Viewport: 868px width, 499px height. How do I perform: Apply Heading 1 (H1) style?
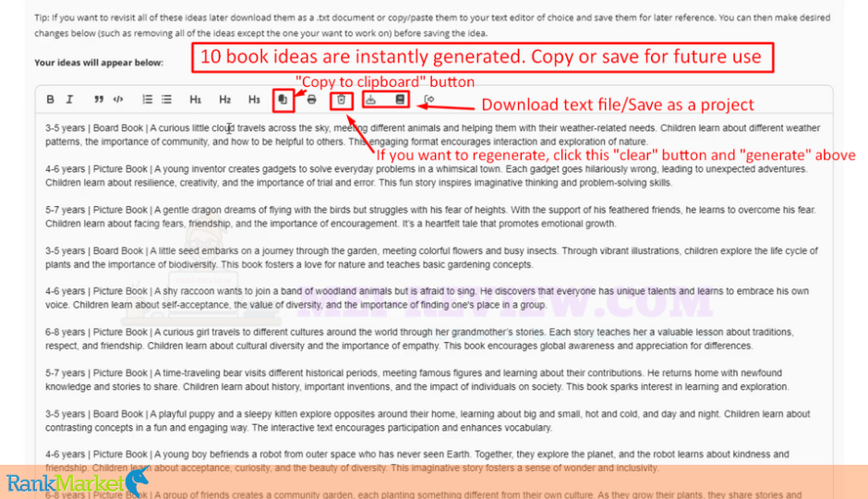click(196, 100)
